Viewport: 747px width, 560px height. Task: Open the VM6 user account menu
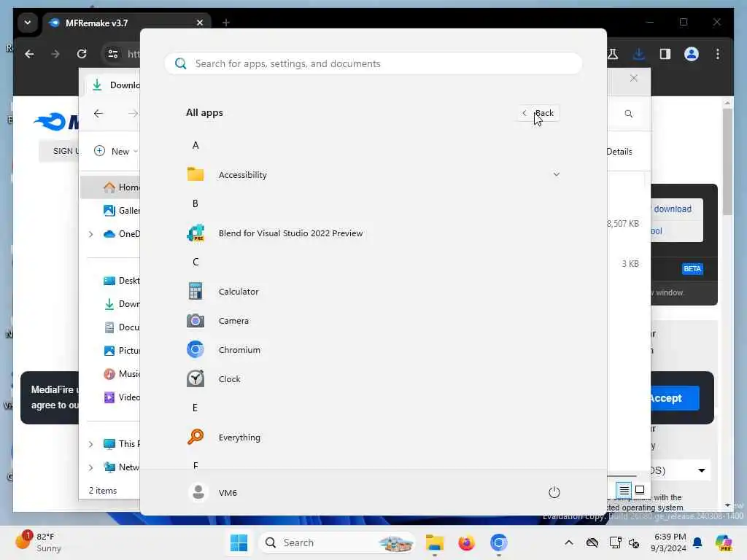tap(214, 492)
